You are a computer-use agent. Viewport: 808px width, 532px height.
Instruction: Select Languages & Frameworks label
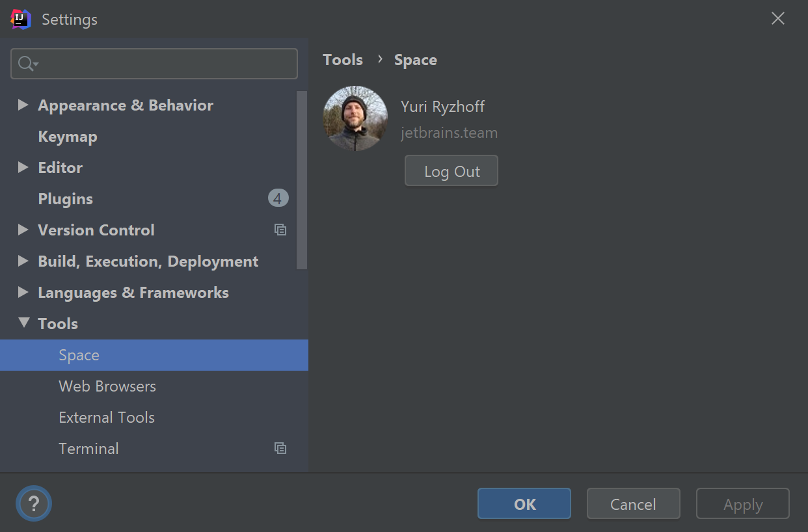coord(133,293)
